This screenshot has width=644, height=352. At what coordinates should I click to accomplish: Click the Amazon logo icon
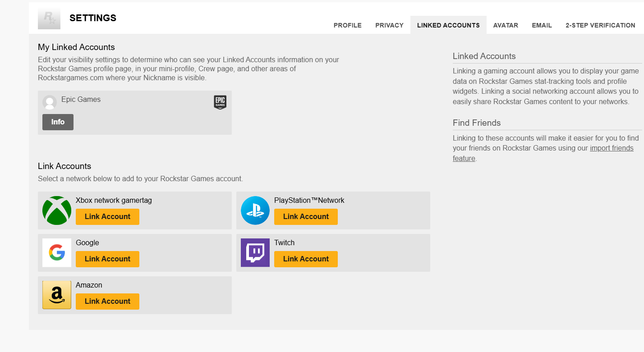[x=57, y=295]
